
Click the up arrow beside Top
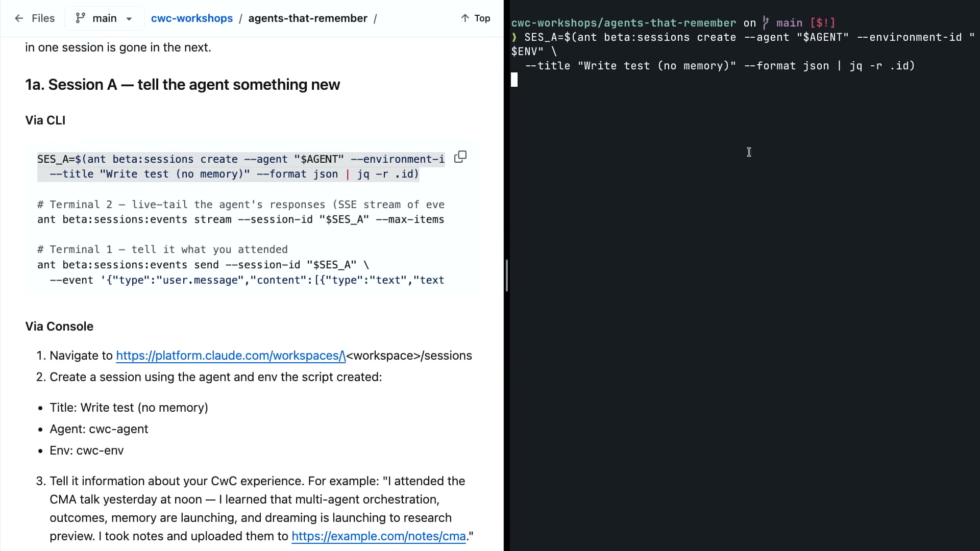[464, 18]
